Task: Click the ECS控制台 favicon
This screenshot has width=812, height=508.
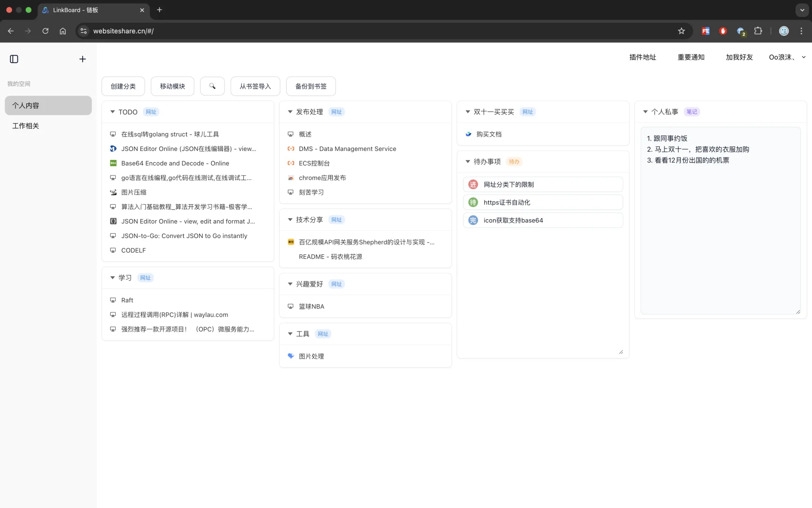Action: click(290, 163)
